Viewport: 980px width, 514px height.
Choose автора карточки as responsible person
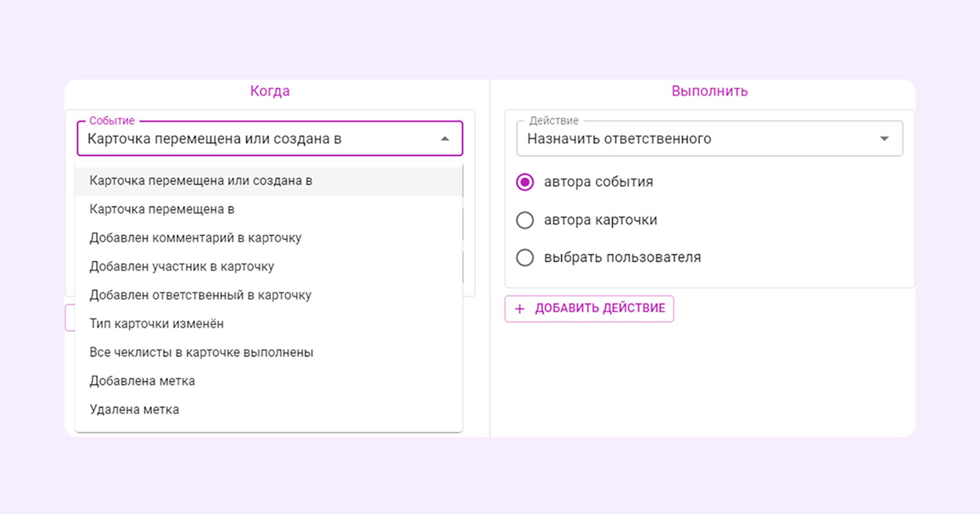click(x=525, y=220)
